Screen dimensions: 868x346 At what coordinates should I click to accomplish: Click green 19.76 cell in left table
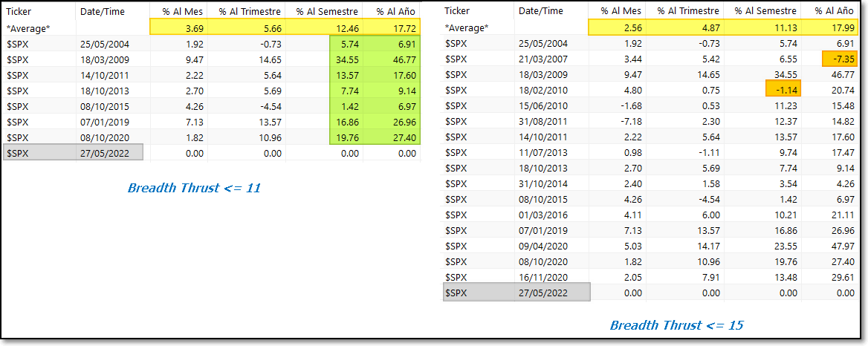(346, 137)
